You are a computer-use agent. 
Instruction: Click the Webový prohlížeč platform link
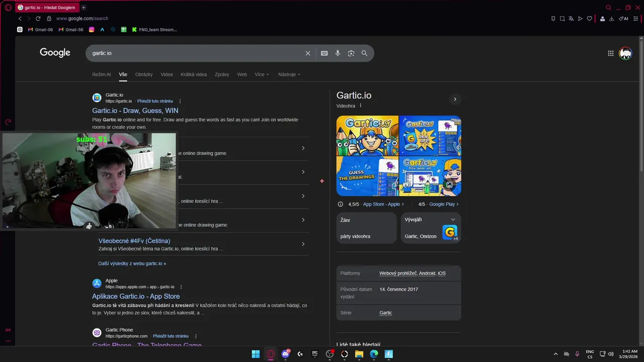[398, 273]
